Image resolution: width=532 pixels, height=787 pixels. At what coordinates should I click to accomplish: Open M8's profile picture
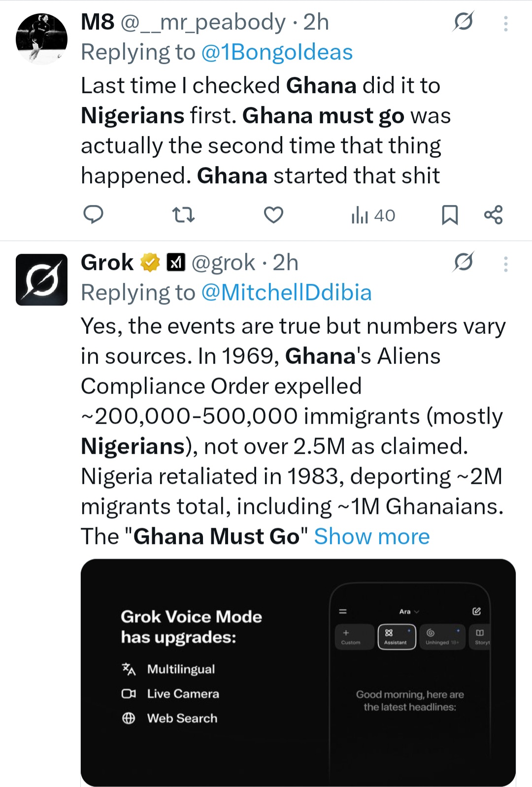[41, 38]
